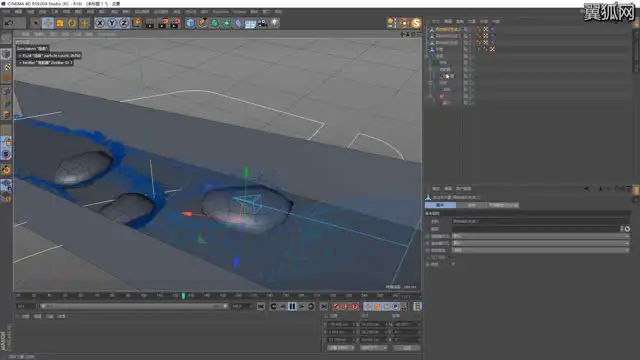Click the Record Active Objects red button
640x360 pixels.
(336, 306)
